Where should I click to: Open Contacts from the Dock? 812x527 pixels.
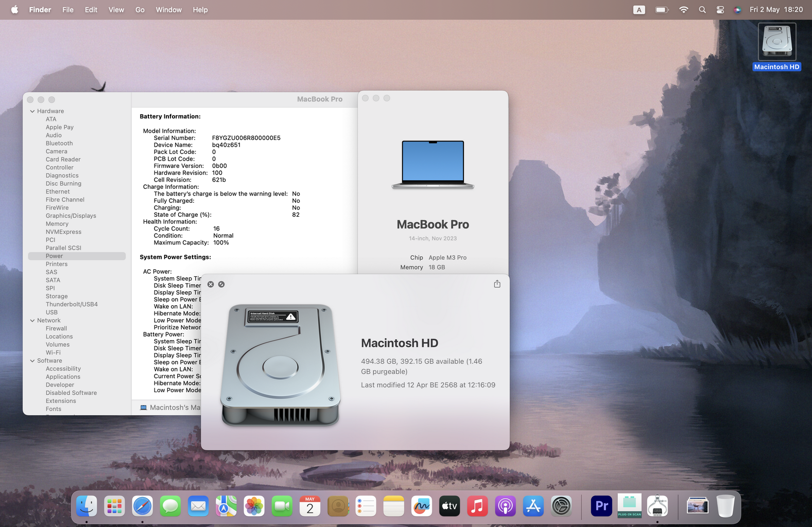pos(338,506)
